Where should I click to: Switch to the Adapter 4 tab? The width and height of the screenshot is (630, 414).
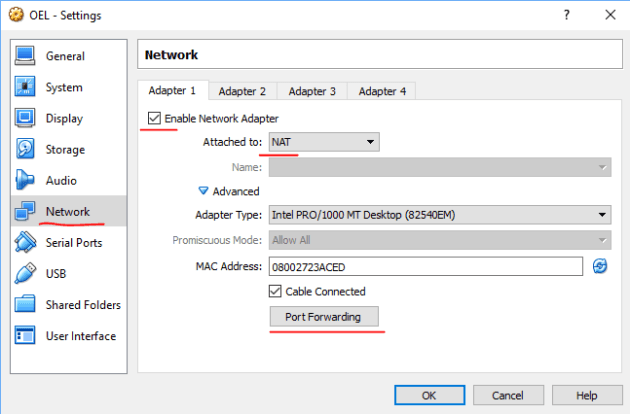tap(382, 91)
